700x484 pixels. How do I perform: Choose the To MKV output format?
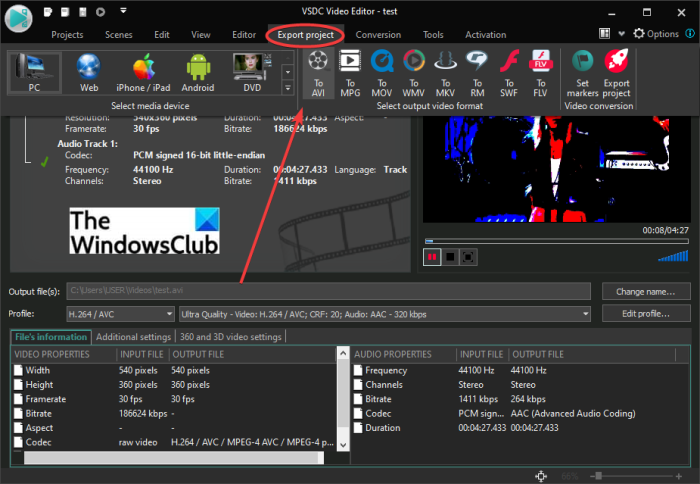pyautogui.click(x=445, y=73)
